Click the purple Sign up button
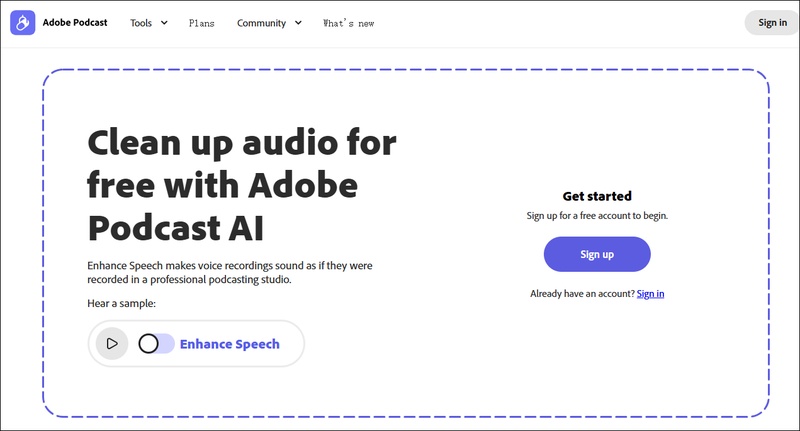 click(x=597, y=254)
